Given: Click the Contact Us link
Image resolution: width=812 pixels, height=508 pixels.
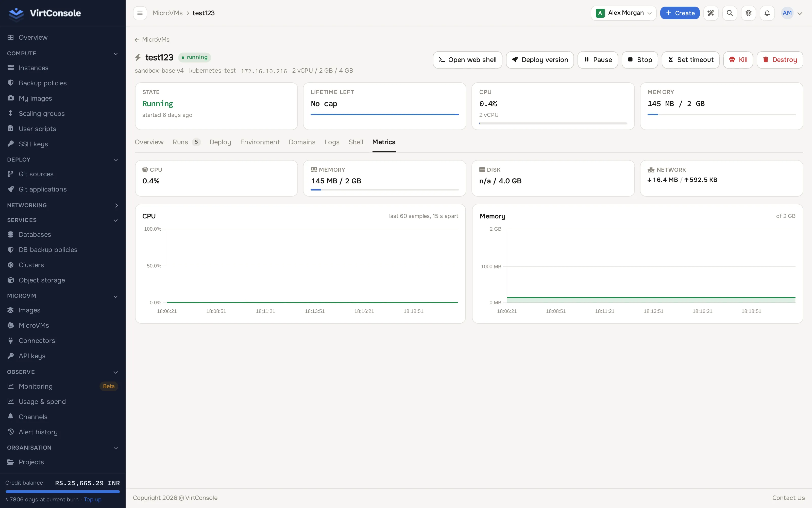Looking at the screenshot, I should pos(788,498).
